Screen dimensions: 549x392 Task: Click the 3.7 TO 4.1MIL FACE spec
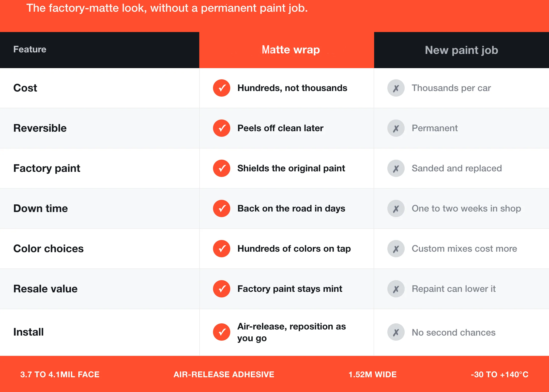60,374
